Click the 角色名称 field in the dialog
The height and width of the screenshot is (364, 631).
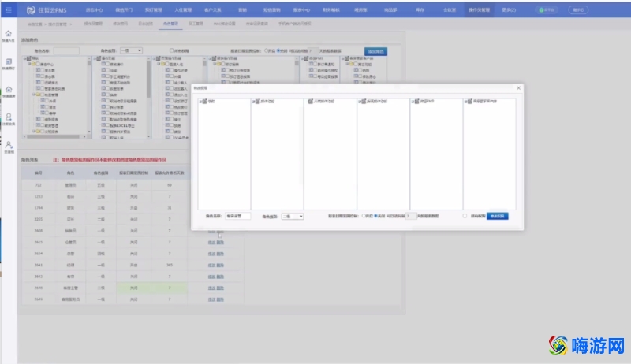click(238, 216)
